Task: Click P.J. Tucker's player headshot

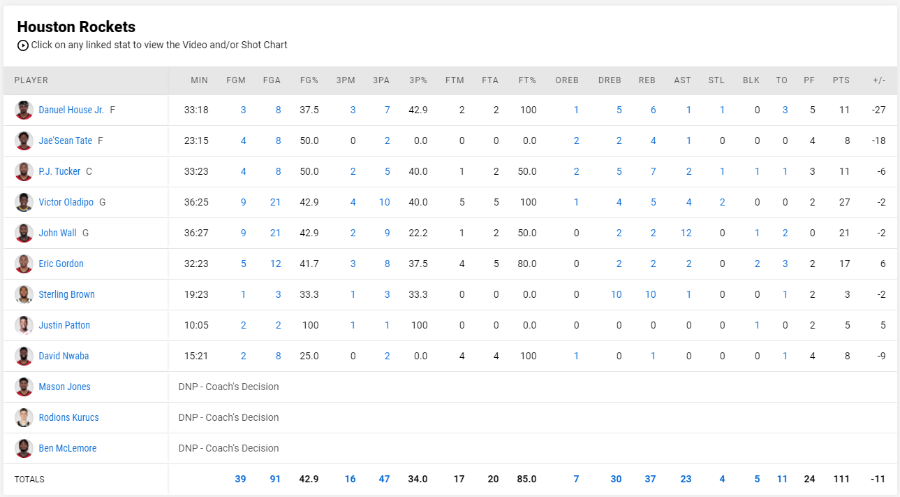Action: [24, 172]
